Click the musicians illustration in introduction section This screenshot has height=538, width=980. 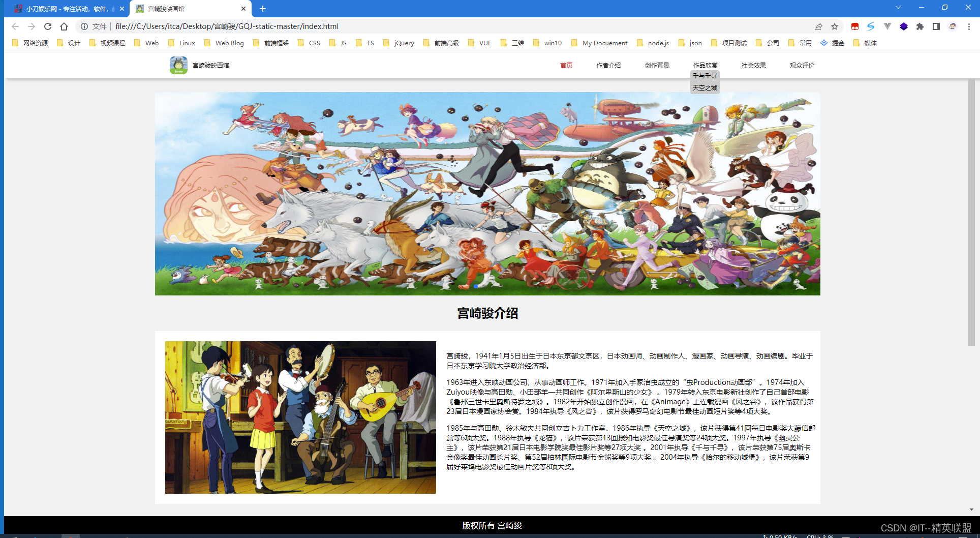pyautogui.click(x=300, y=417)
